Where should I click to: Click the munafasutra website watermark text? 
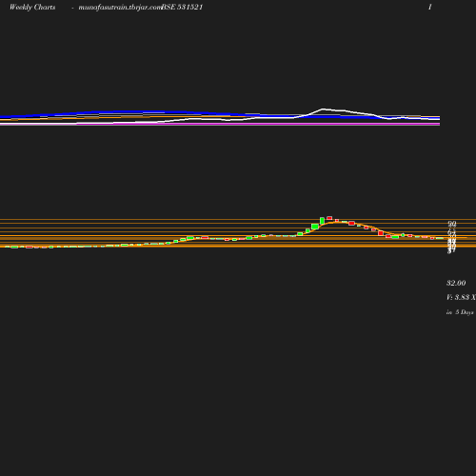pyautogui.click(x=120, y=8)
